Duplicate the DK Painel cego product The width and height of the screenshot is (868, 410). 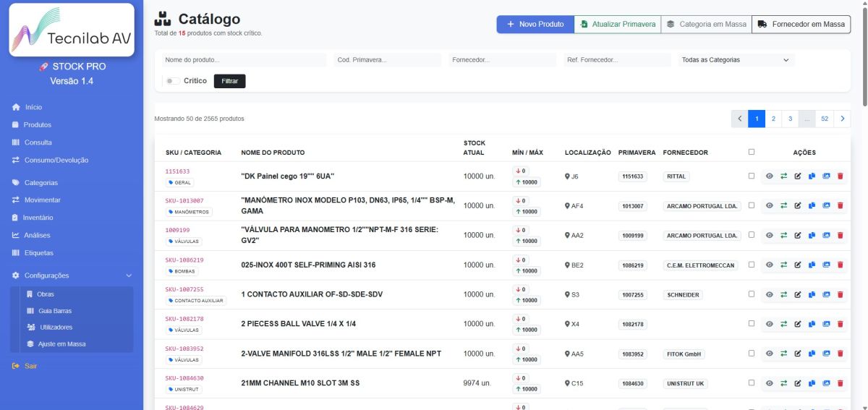pyautogui.click(x=812, y=176)
